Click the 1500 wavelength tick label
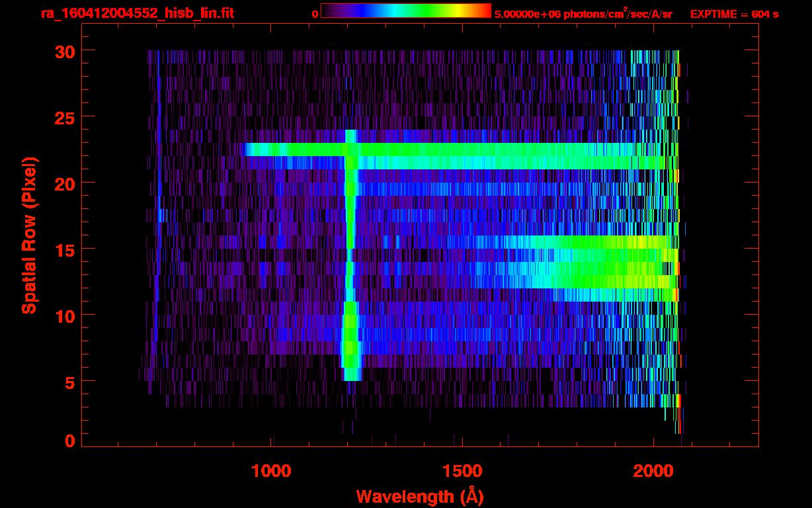The image size is (812, 508). pos(462,471)
